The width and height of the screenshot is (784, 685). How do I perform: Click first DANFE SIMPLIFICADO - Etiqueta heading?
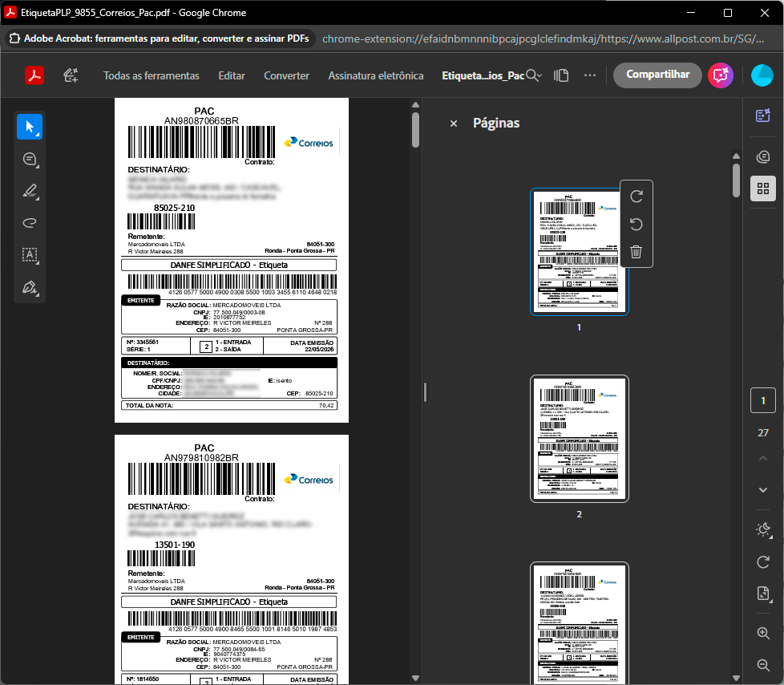pyautogui.click(x=229, y=265)
